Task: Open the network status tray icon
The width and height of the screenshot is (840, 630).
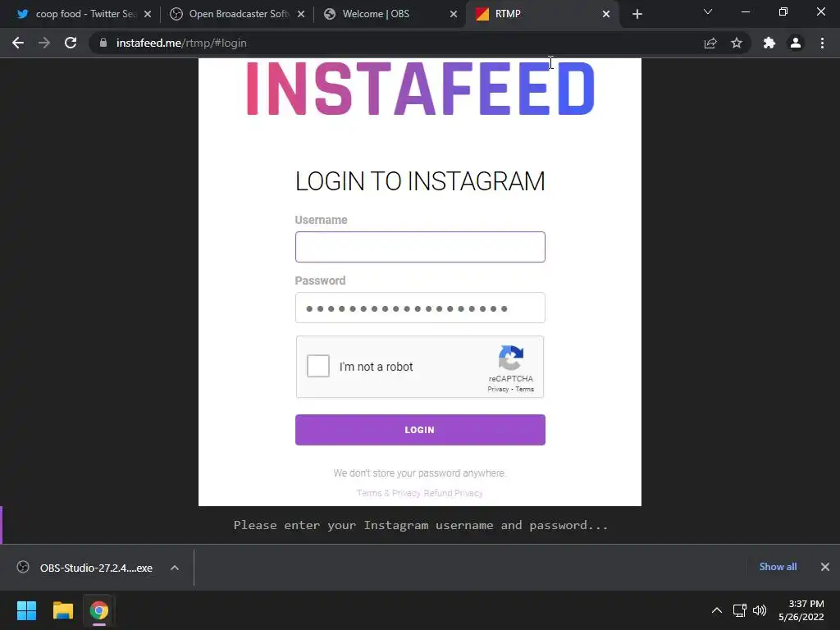Action: pos(739,610)
